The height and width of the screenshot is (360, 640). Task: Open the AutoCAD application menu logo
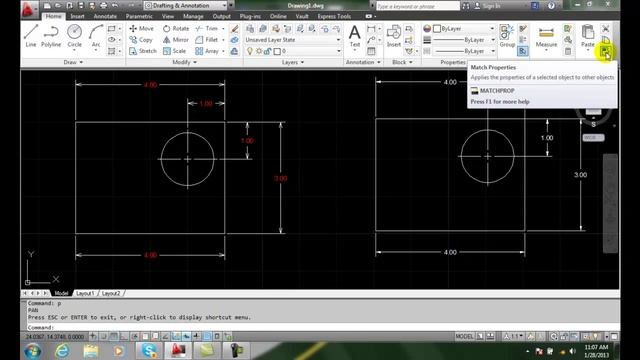[x=29, y=9]
